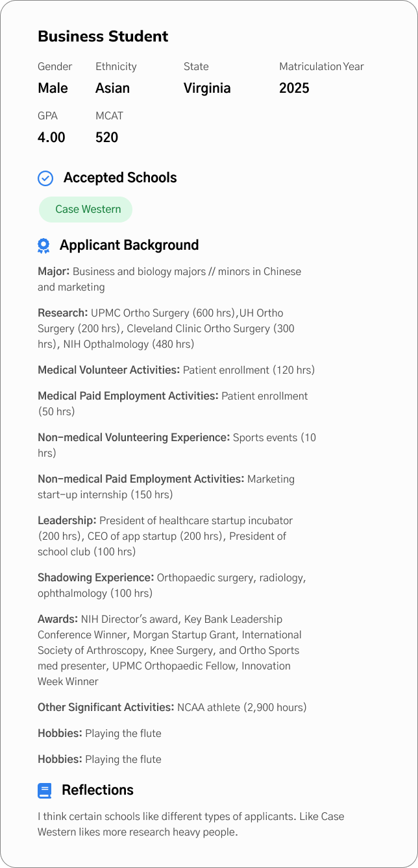Select the MCAT score 520
Image resolution: width=418 pixels, height=868 pixels.
[x=107, y=138]
